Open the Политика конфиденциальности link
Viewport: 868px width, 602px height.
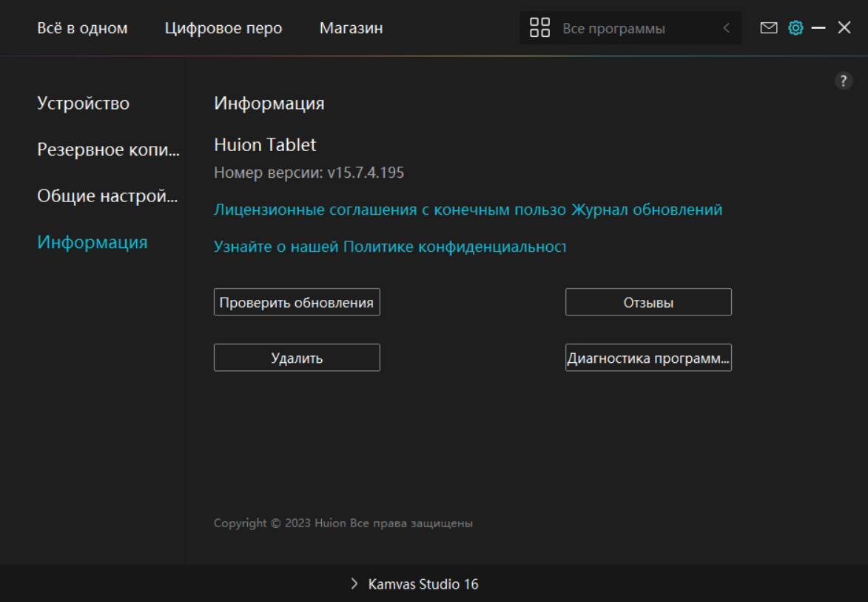389,247
